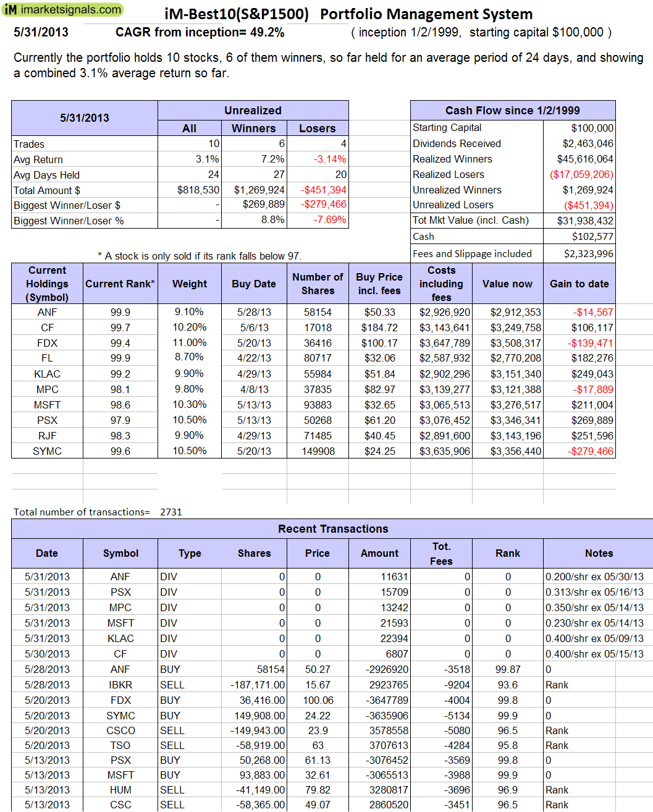This screenshot has width=653, height=812.
Task: Select the CAGR from inception= 49.2% text
Action: point(200,32)
